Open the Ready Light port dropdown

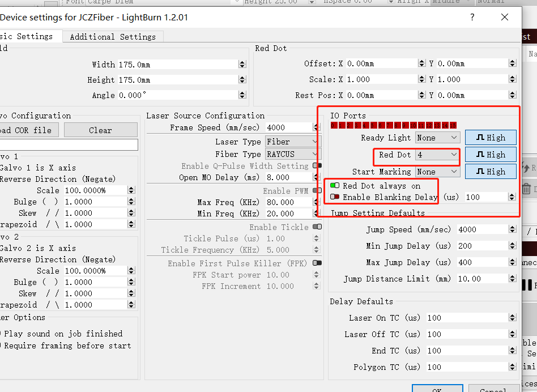(x=437, y=138)
